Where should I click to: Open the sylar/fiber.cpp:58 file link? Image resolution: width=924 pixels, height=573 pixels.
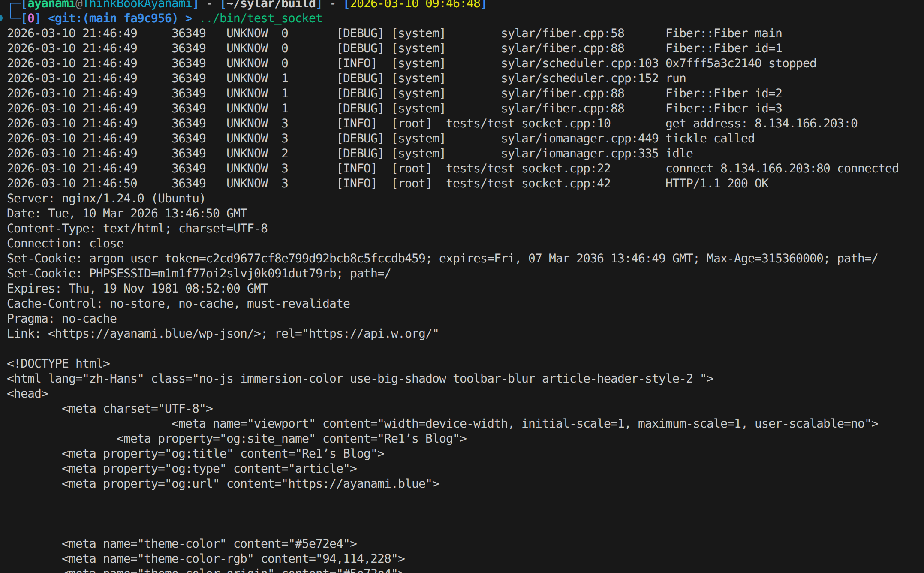562,33
